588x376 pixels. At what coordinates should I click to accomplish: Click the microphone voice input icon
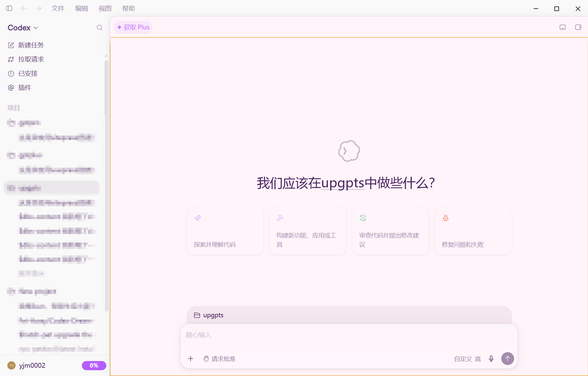[x=491, y=359]
